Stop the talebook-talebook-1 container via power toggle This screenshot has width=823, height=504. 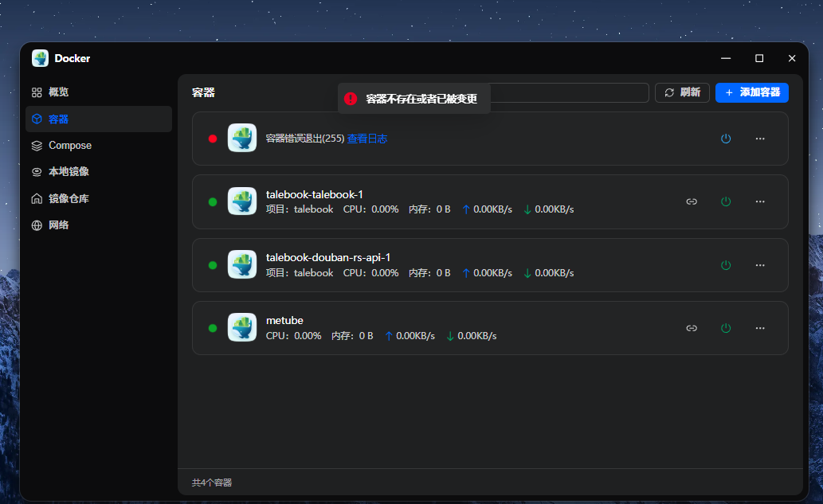(726, 201)
